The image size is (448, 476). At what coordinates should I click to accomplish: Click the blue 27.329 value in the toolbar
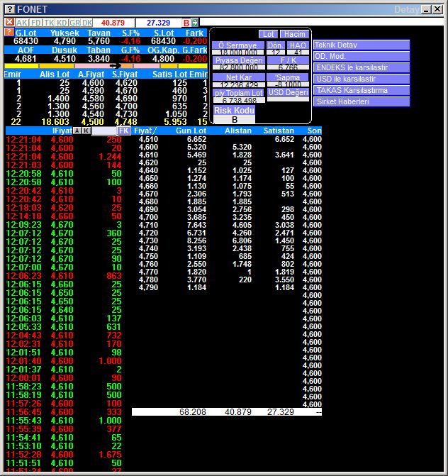(x=158, y=23)
